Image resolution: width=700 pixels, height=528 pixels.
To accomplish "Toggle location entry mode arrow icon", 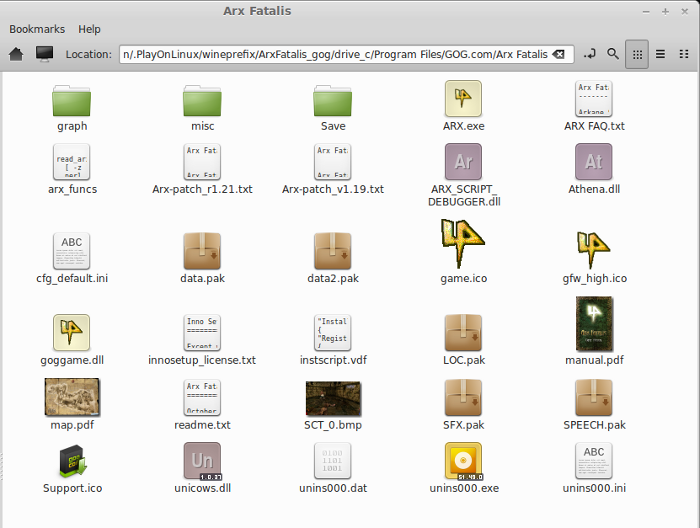I will point(590,54).
